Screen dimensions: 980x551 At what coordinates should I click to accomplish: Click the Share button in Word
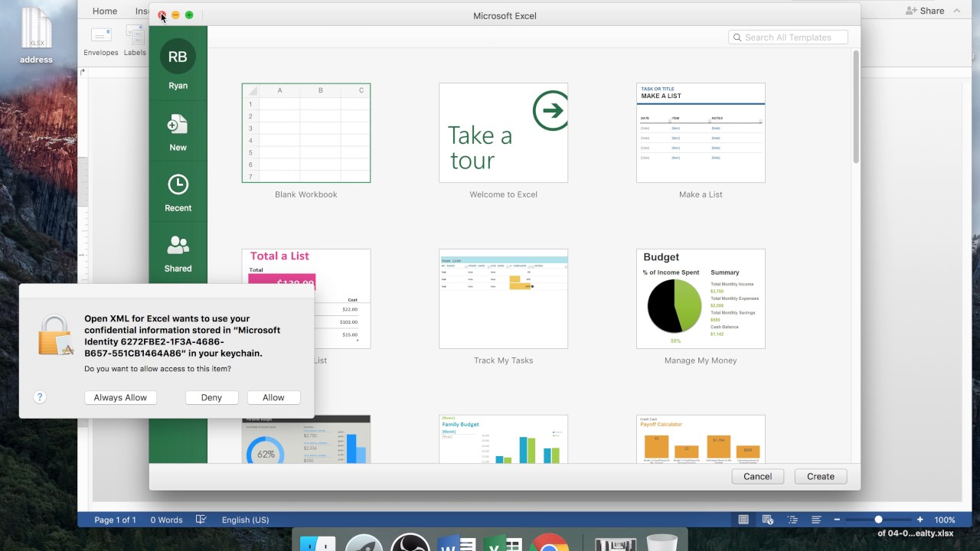pyautogui.click(x=925, y=11)
